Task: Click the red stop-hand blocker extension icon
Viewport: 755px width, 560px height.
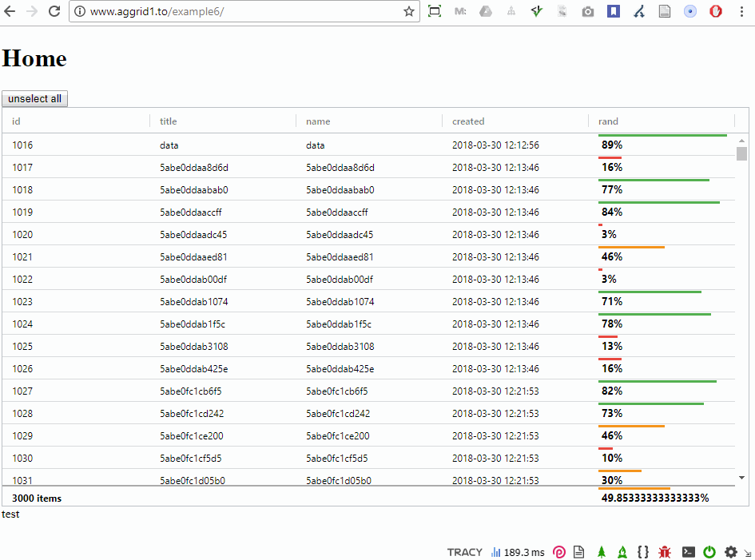Action: coord(717,12)
